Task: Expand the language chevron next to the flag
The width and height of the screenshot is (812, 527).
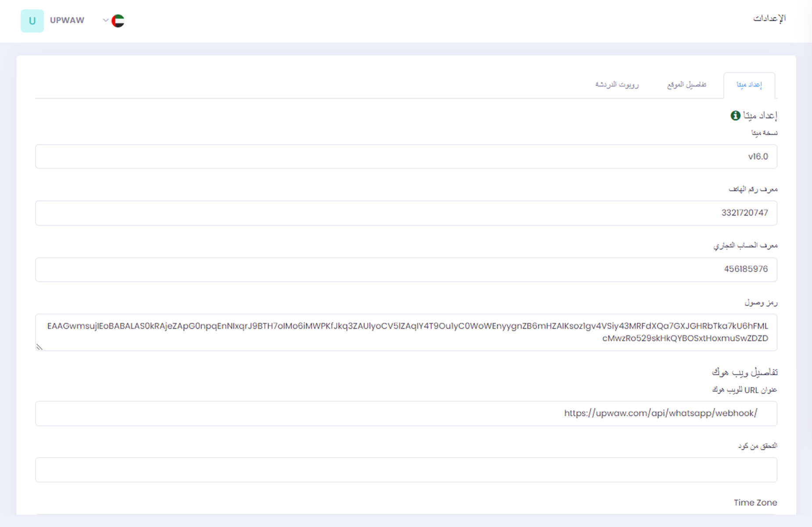Action: (x=105, y=20)
